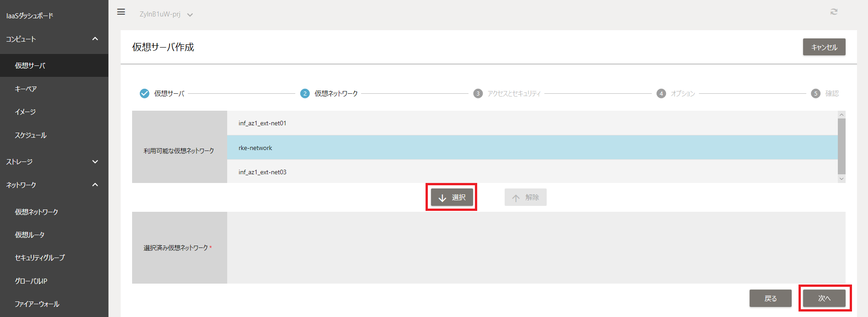This screenshot has width=868, height=317.
Task: Click step 2 仮想ネットワーク circle
Action: [305, 93]
